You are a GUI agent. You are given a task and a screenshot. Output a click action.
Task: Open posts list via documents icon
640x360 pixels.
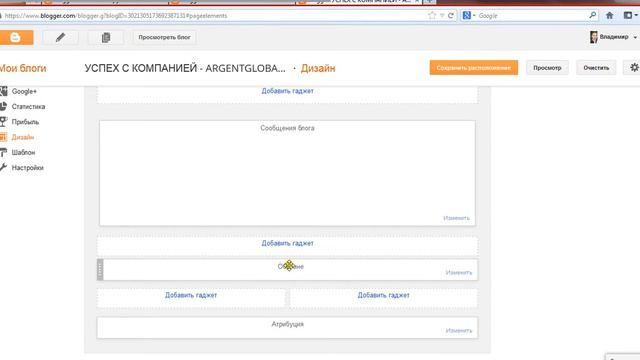click(x=106, y=38)
